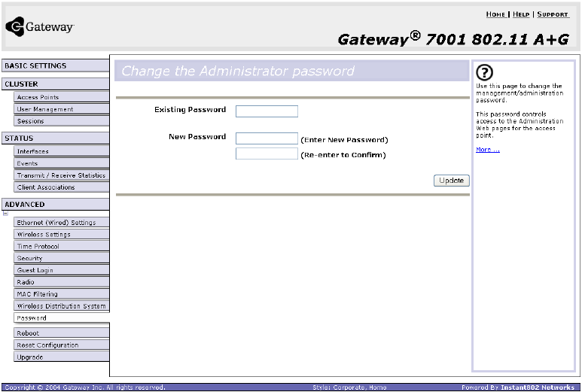
Task: Focus the Enter New Password field
Action: pyautogui.click(x=267, y=138)
